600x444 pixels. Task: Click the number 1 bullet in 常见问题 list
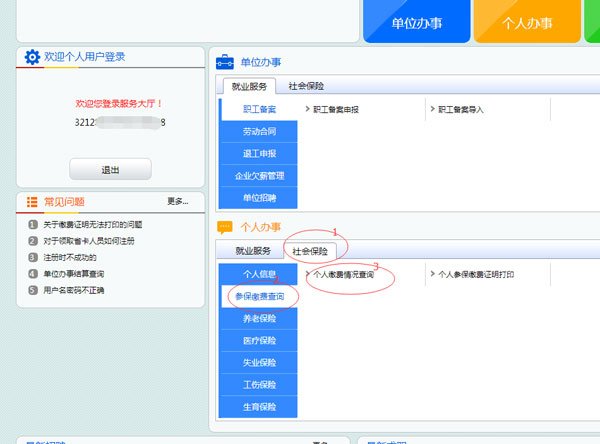[33, 225]
